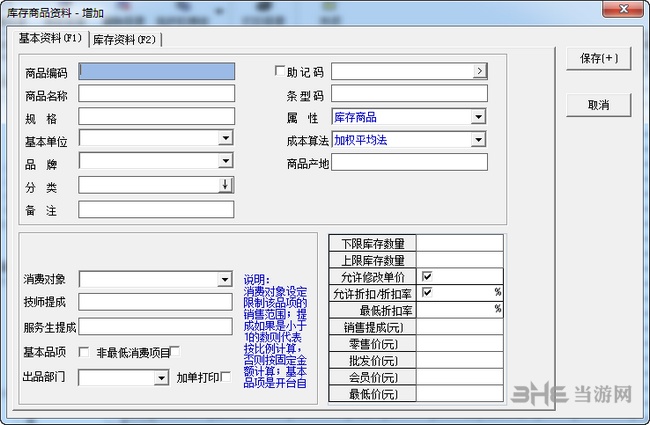Expand the 消费对象 dropdown
The height and width of the screenshot is (425, 650).
[225, 279]
